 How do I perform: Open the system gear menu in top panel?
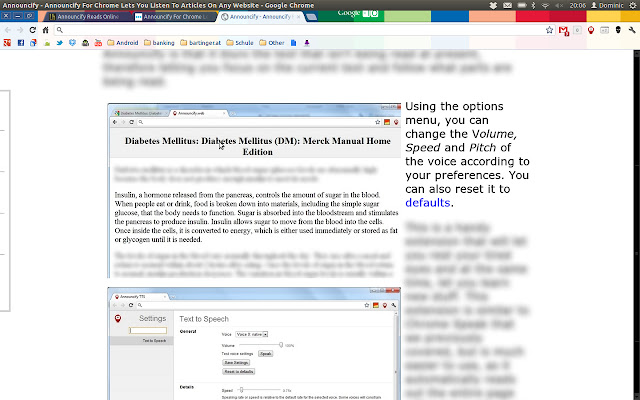633,5
